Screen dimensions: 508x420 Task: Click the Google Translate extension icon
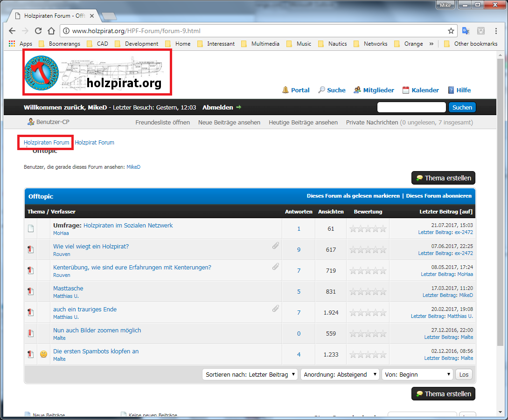coord(466,31)
